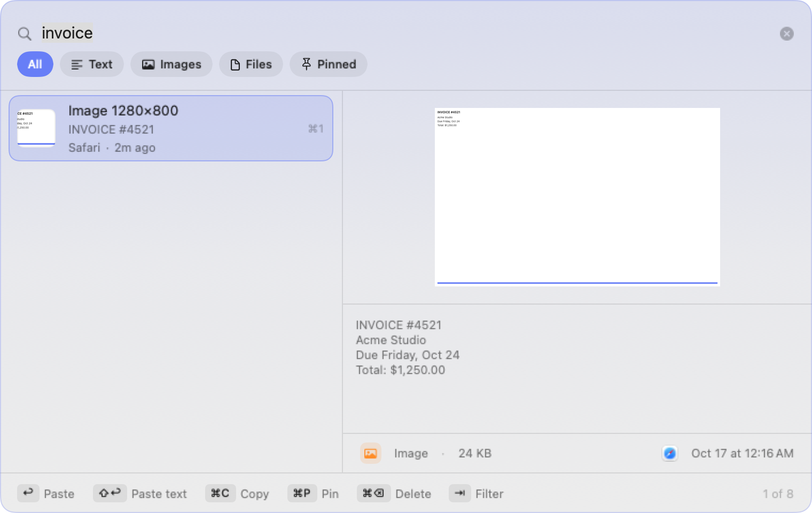Show only Images clips
This screenshot has height=513, width=812.
click(171, 64)
